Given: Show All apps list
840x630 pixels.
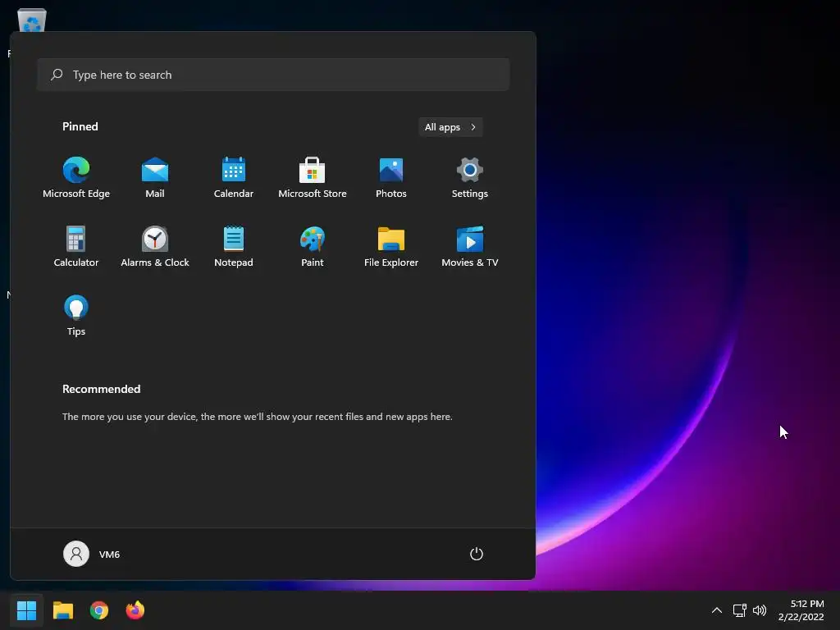Looking at the screenshot, I should (x=450, y=127).
